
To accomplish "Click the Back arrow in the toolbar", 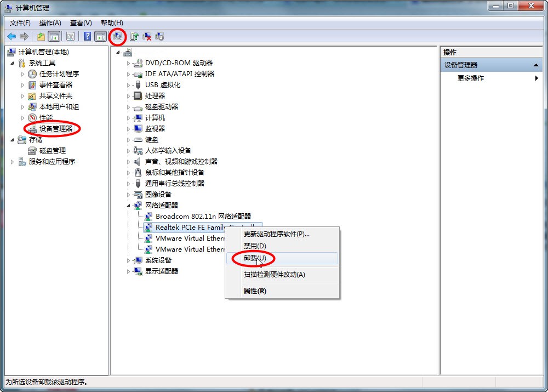I will coord(12,36).
